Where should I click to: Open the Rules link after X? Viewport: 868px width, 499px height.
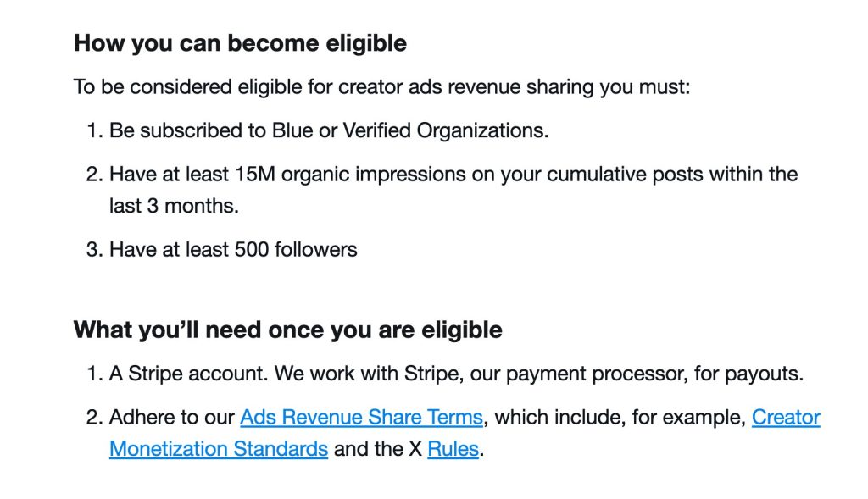pyautogui.click(x=453, y=449)
